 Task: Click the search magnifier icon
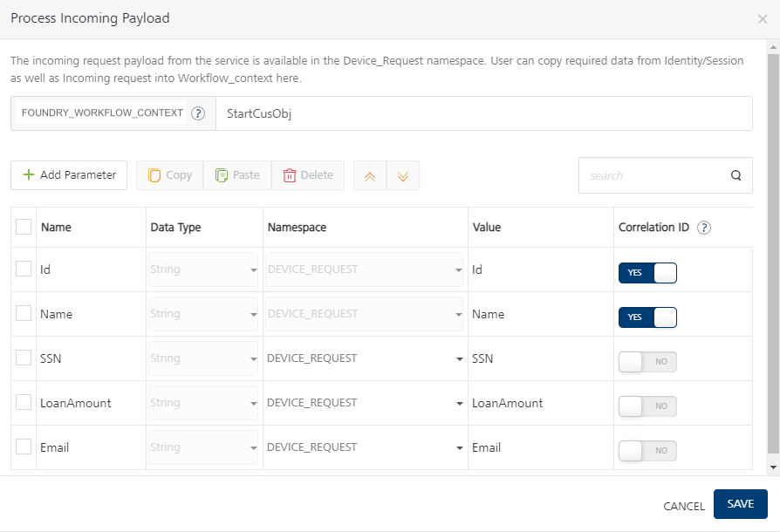(x=736, y=175)
